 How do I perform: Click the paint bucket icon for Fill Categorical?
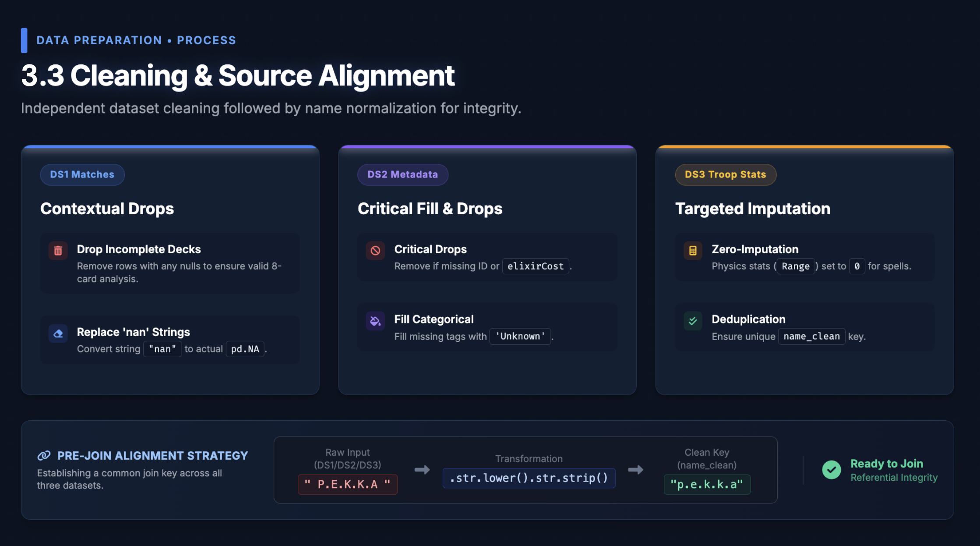pos(375,321)
